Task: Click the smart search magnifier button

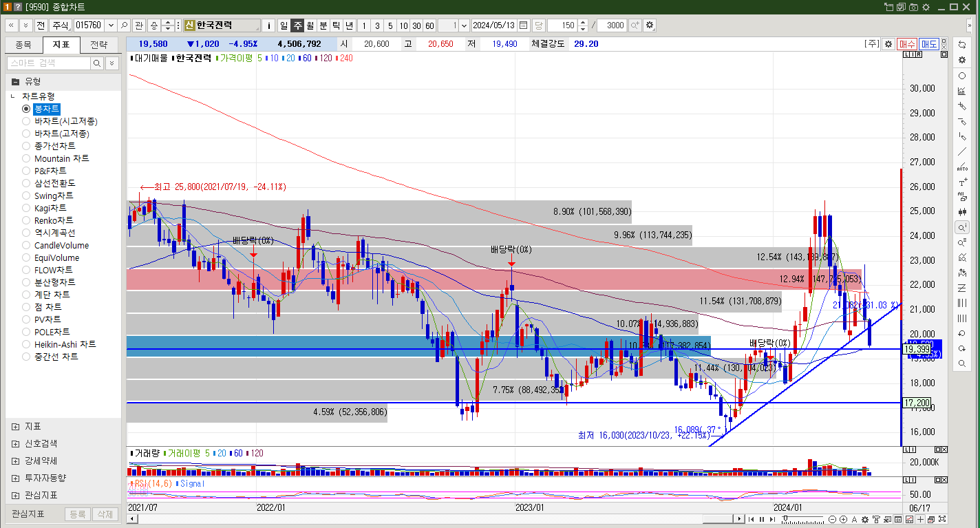Action: pyautogui.click(x=97, y=63)
